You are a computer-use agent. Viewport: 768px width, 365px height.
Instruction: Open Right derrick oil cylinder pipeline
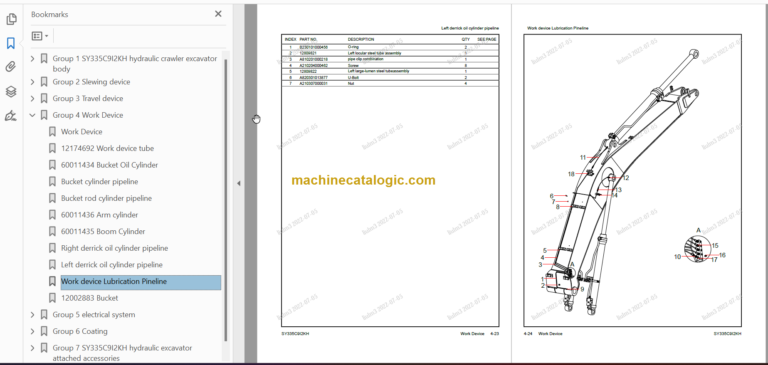coord(115,248)
